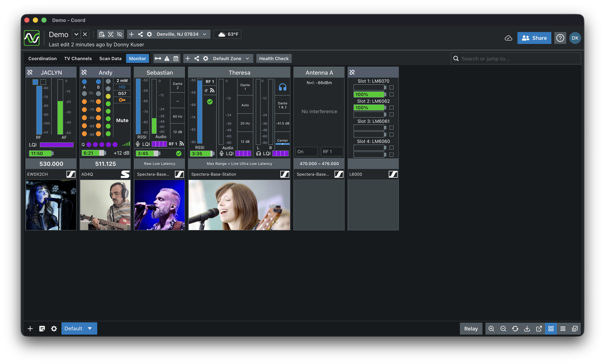Click the headphones icon on Theresa channel
The image size is (605, 364).
coord(283,87)
